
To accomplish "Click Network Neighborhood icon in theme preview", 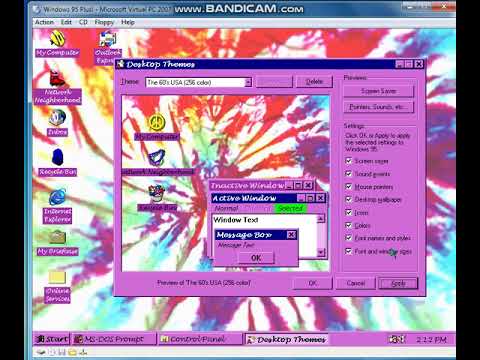I will click(x=156, y=158).
